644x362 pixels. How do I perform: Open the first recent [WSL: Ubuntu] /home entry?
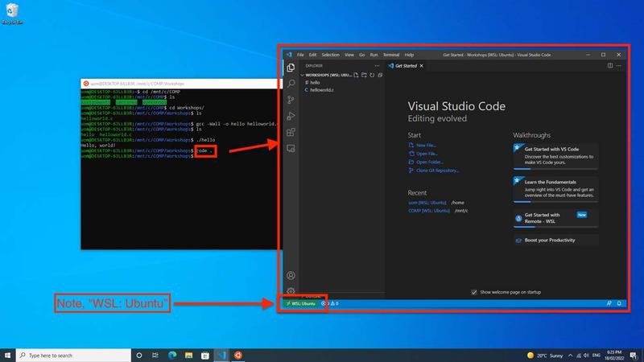click(x=427, y=203)
